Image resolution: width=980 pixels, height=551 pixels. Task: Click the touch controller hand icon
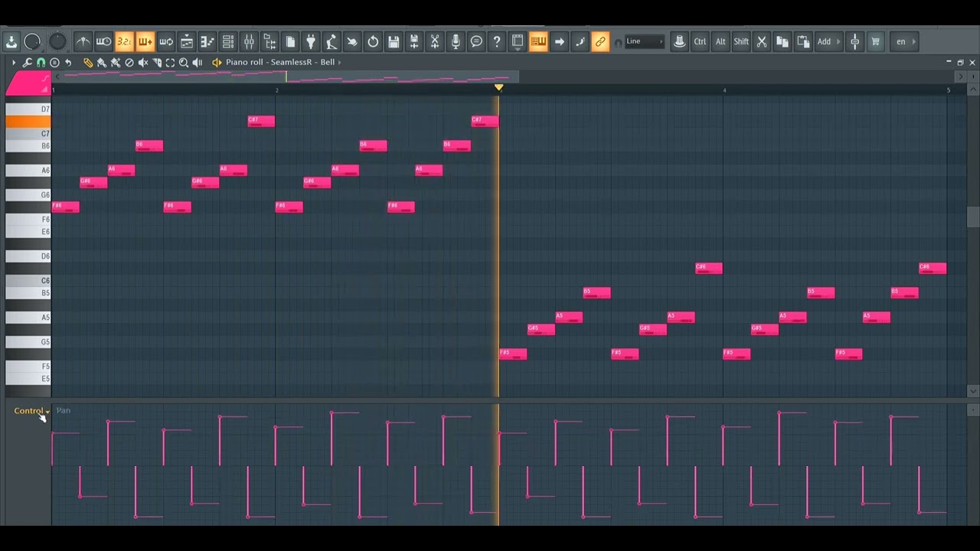point(352,41)
